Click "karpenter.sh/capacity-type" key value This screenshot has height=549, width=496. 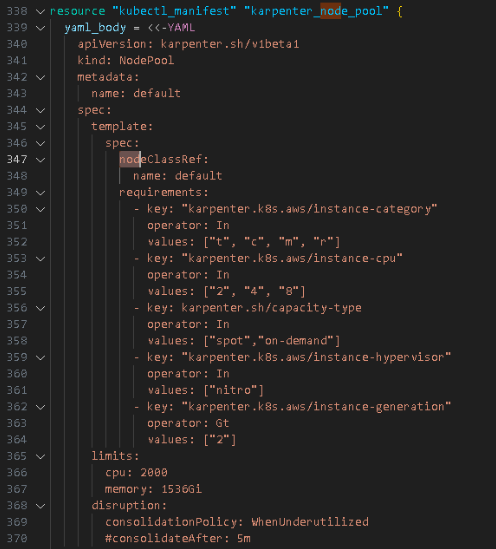[271, 308]
